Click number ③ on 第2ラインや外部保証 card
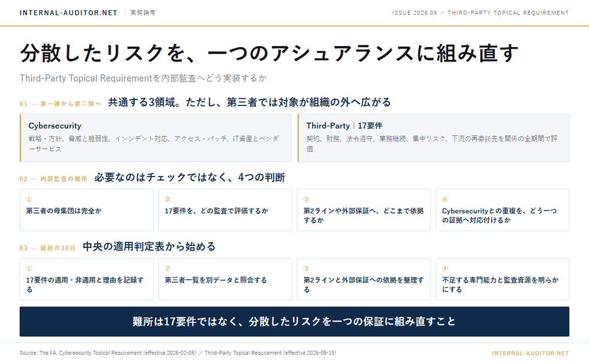589x364 pixels. pos(306,200)
